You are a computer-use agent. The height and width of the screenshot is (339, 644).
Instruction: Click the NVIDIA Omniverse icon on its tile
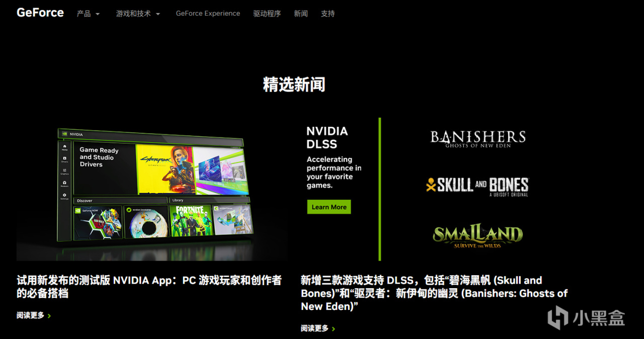129,210
